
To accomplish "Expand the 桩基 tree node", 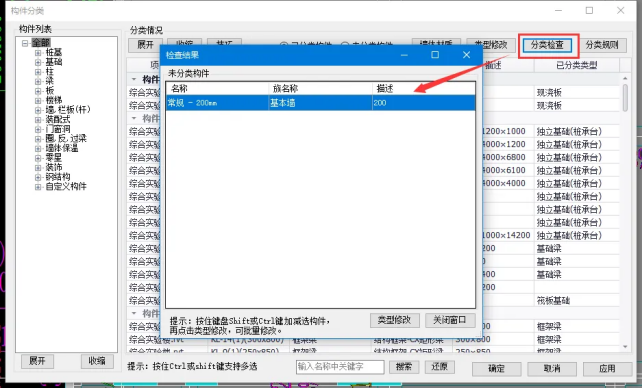I will [38, 53].
